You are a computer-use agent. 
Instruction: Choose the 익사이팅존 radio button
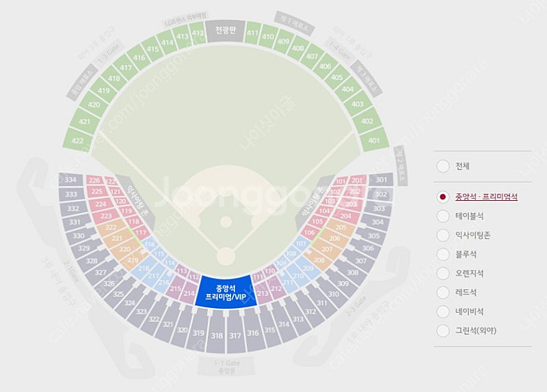point(443,235)
